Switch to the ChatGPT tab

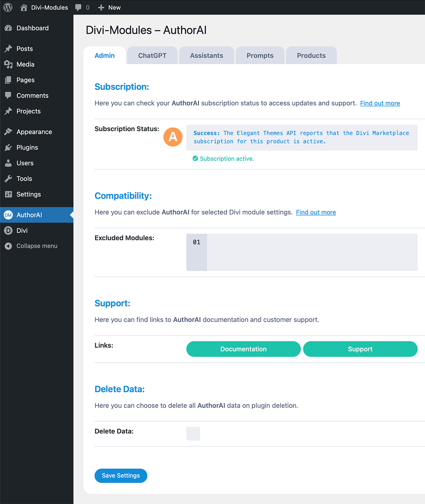[x=152, y=55]
